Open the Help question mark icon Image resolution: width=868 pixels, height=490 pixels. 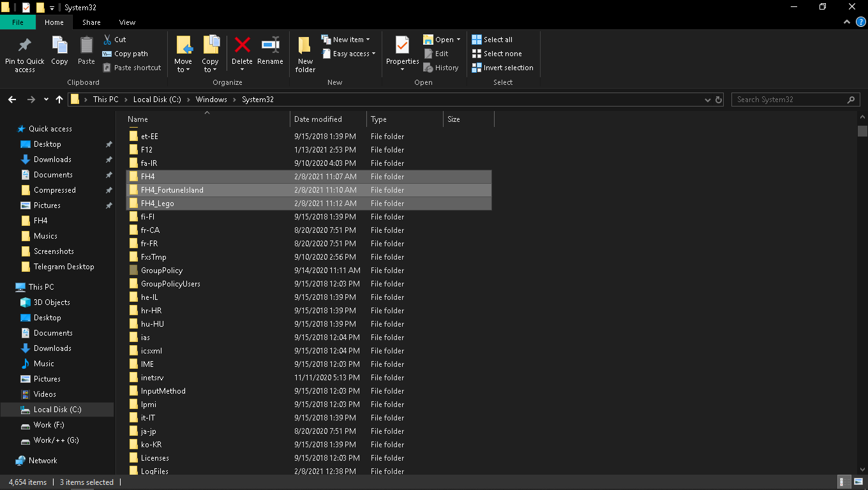tap(860, 22)
